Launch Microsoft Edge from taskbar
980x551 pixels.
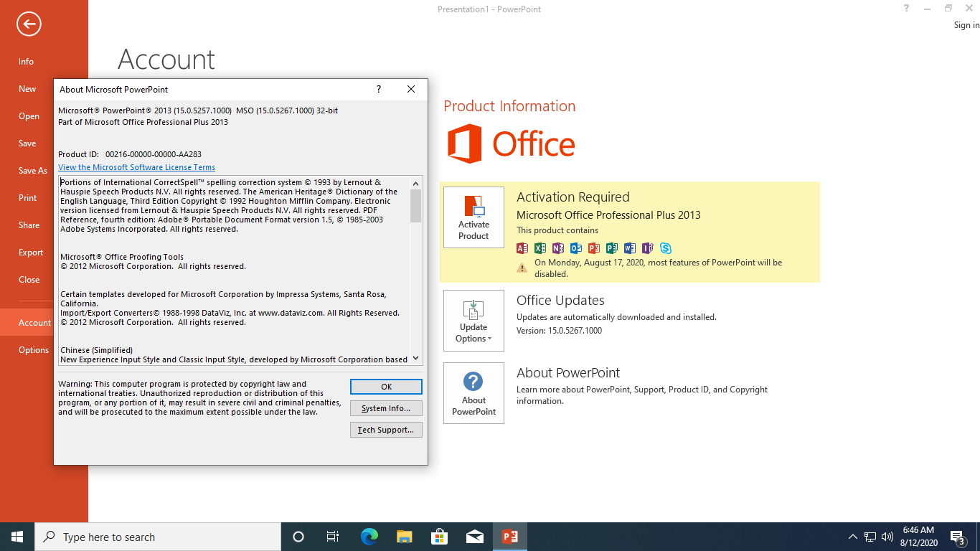369,537
